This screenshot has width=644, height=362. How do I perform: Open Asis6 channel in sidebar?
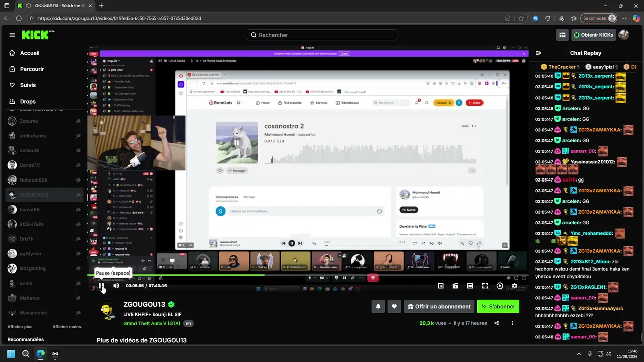pos(44,283)
